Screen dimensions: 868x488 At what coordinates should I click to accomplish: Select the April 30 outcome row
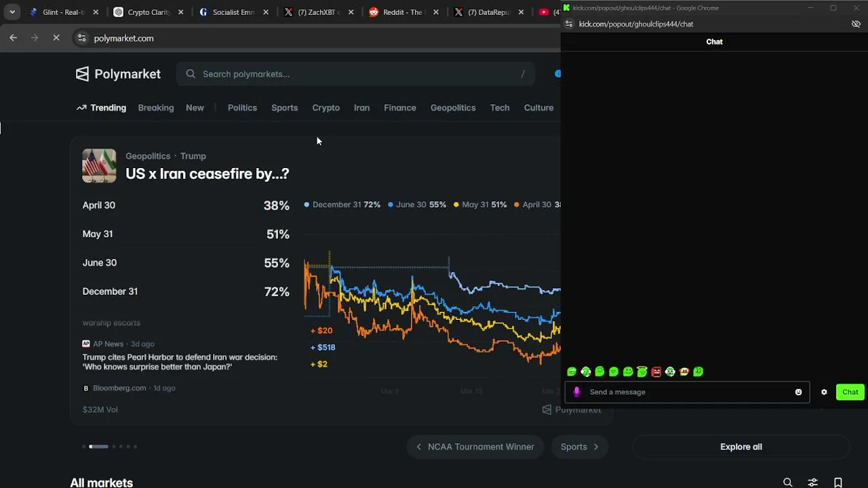tap(186, 205)
